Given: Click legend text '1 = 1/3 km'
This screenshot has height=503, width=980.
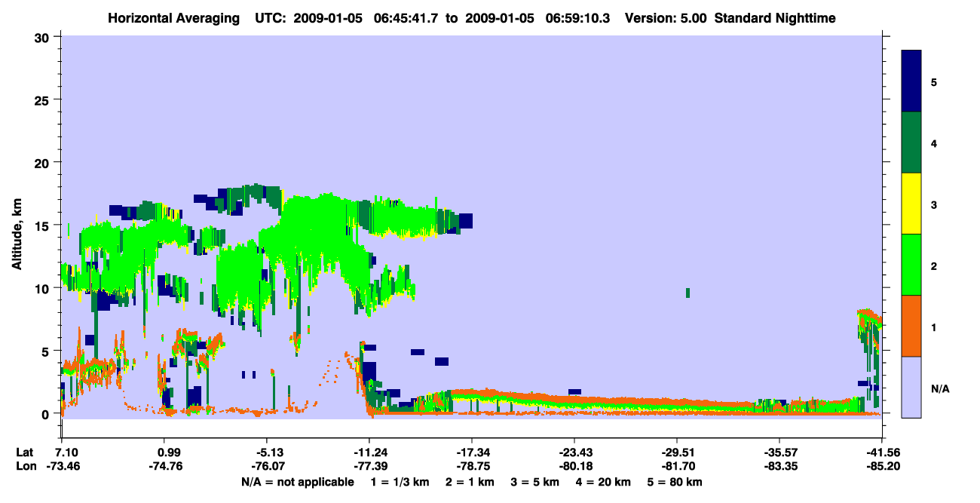Looking at the screenshot, I should [x=400, y=482].
